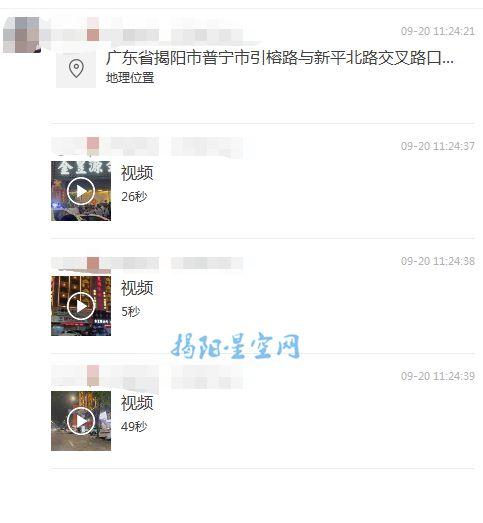Play the 26秒 video
The image size is (483, 523).
coord(81,191)
